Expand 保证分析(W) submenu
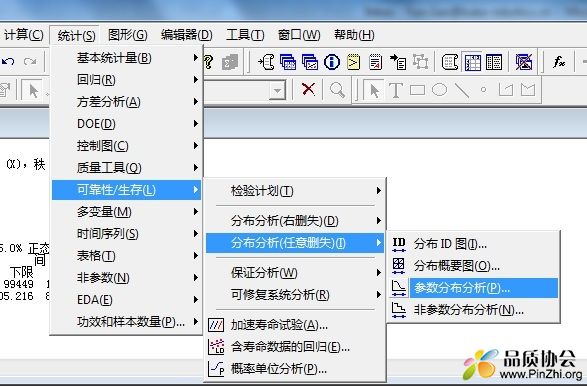587x386 pixels. click(x=295, y=273)
